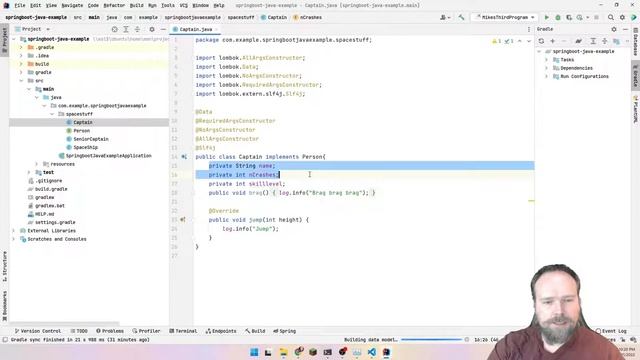Screen dimensions: 640x360
Task: Open the VCS menu
Action: point(184,5)
